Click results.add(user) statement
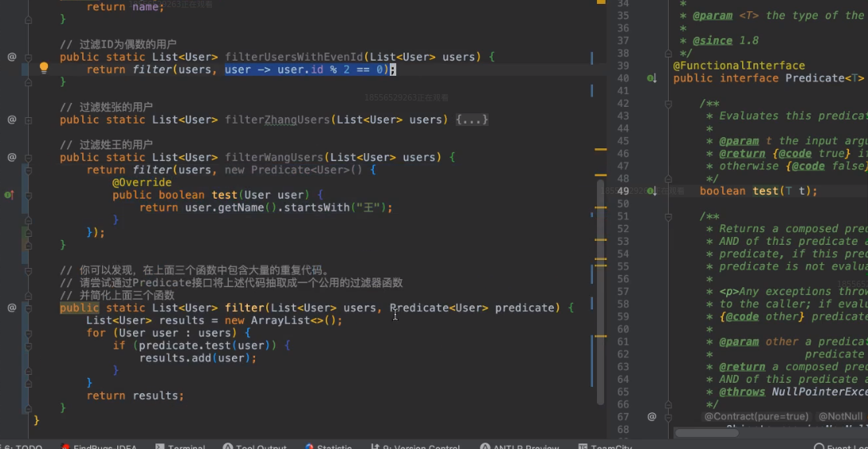Viewport: 868px width, 449px height. [198, 358]
